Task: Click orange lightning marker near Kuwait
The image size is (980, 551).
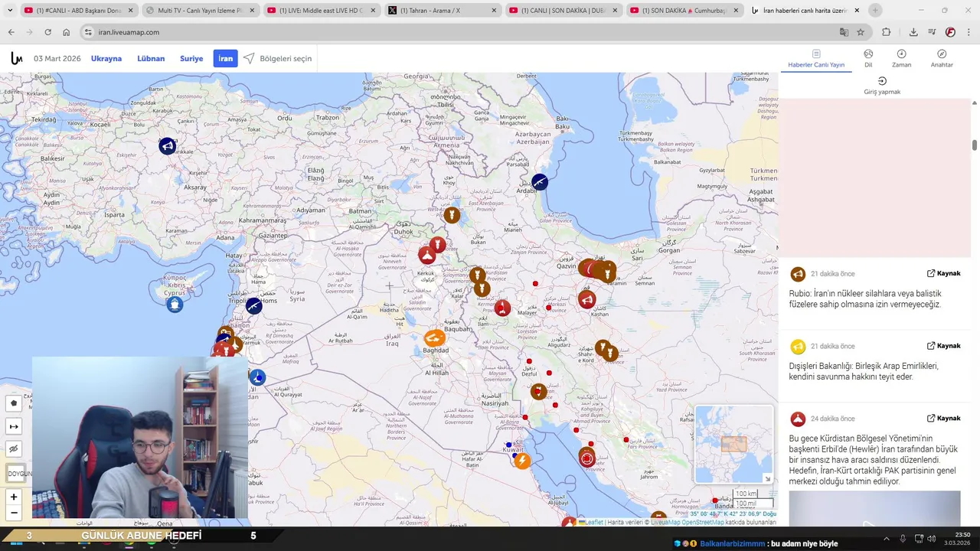Action: pyautogui.click(x=522, y=461)
